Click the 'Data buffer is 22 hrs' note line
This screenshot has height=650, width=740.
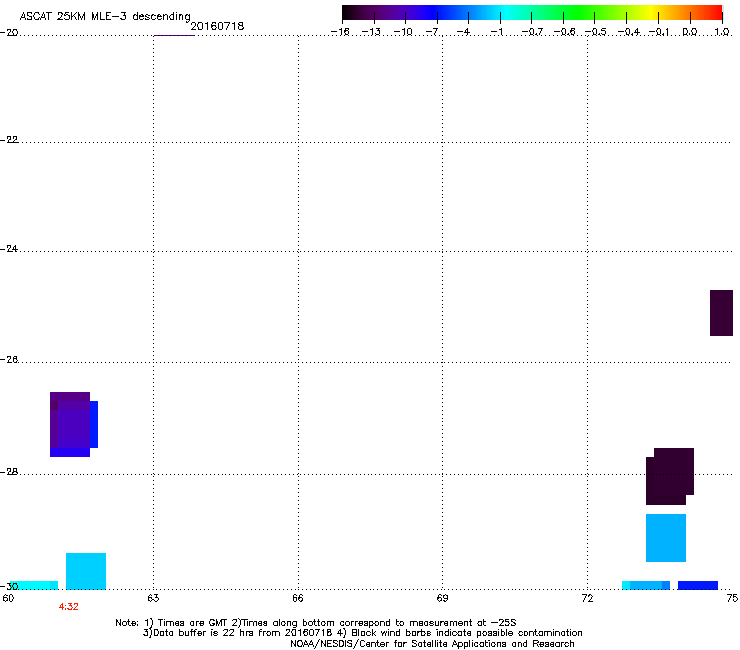362,633
